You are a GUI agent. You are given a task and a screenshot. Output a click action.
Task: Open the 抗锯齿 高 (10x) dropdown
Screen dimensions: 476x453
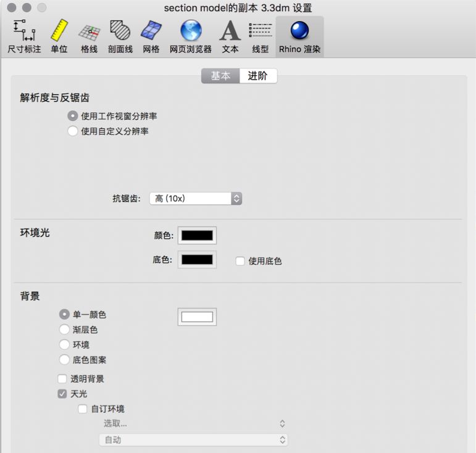click(x=196, y=199)
